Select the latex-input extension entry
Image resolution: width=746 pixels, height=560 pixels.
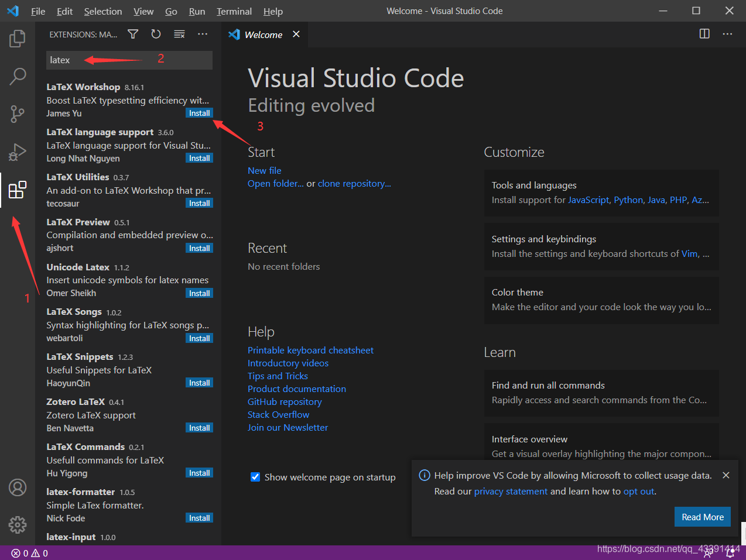pos(129,537)
